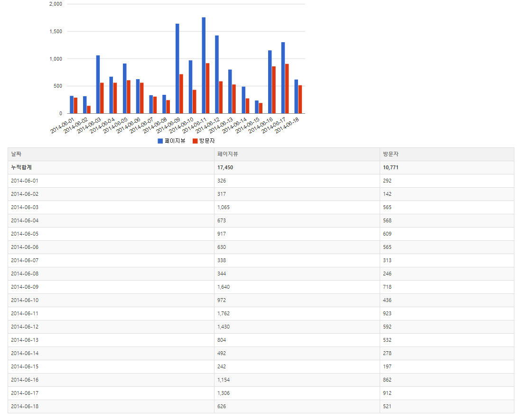Select the 2014-06-10 table date cell
This screenshot has width=522, height=420.
[25, 300]
